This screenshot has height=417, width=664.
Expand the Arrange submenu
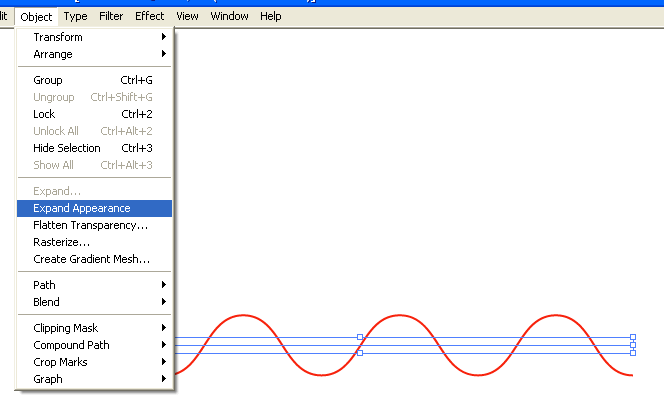pyautogui.click(x=53, y=54)
